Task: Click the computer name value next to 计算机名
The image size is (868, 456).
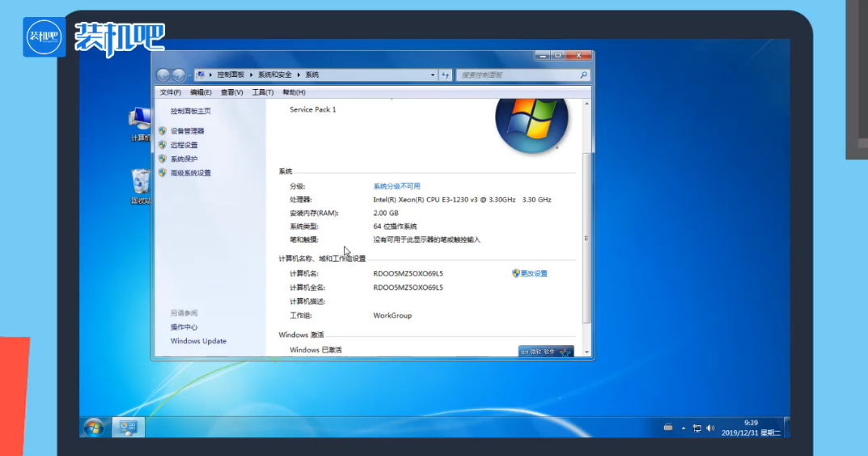Action: pos(408,273)
